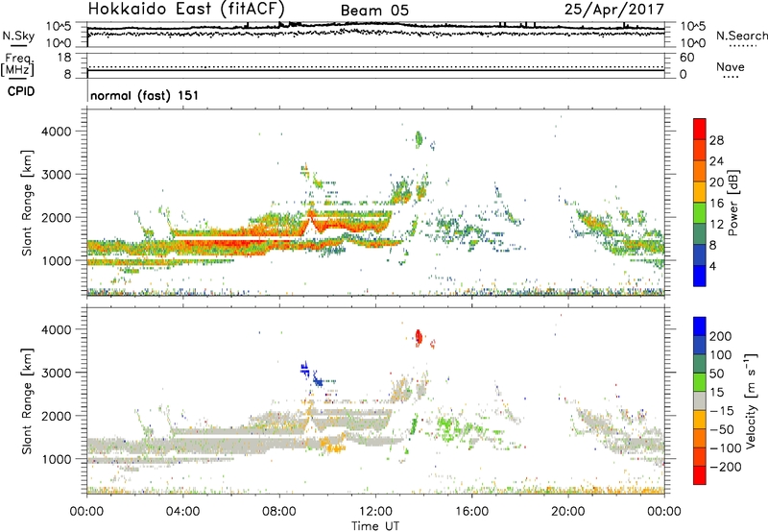Click the 'normal (fast) 151' text
This screenshot has height=532, width=768.
145,95
